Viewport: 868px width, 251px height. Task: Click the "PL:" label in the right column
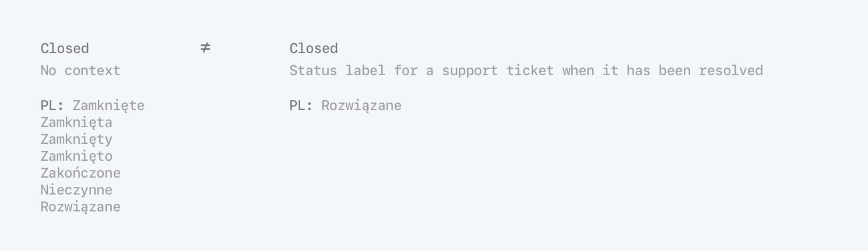pyautogui.click(x=301, y=105)
